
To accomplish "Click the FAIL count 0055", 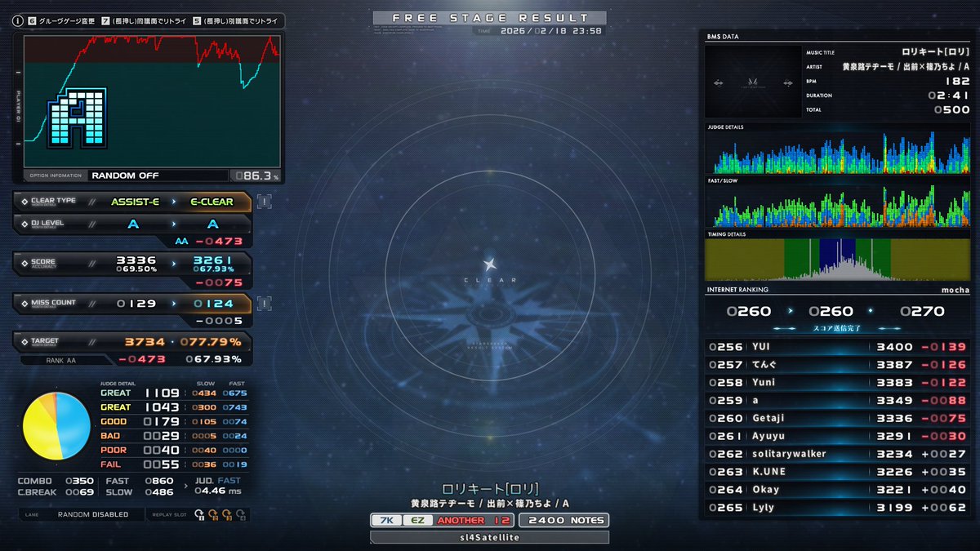I will tap(162, 464).
